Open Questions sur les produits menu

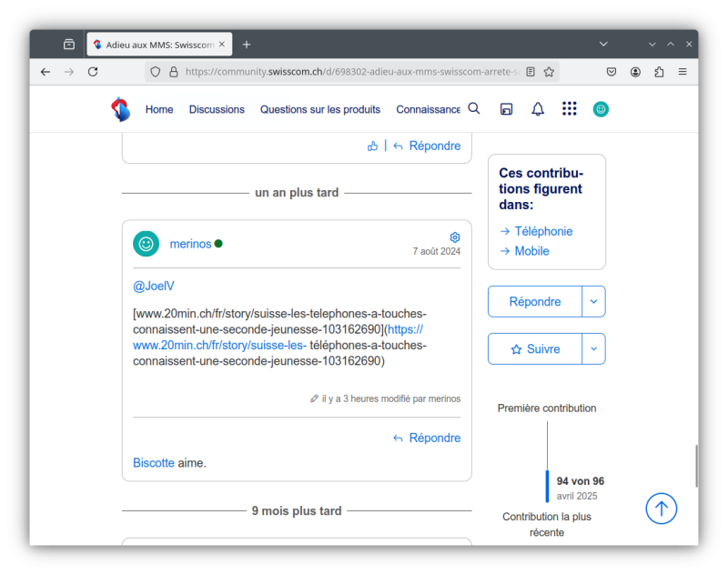[320, 109]
